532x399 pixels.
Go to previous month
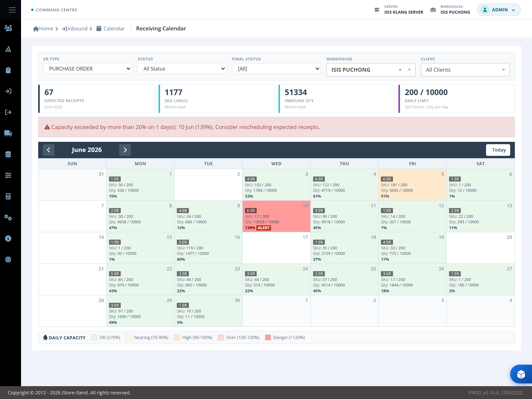pos(48,150)
